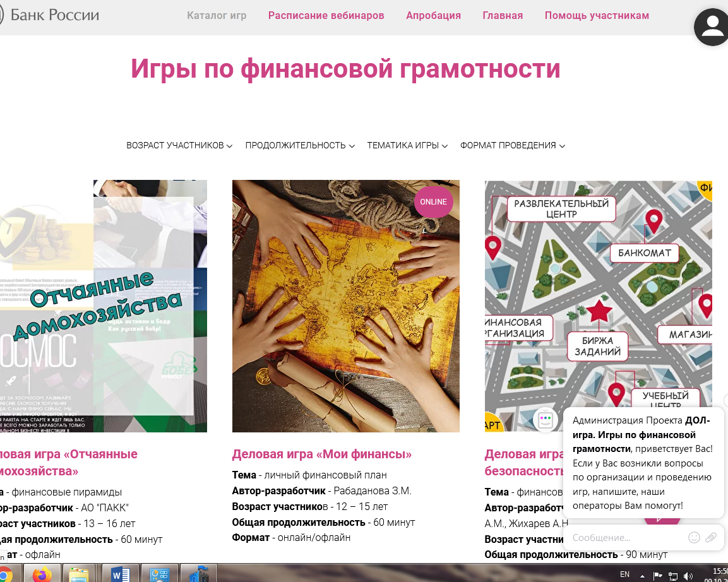
Task: Show hidden system tray icons
Action: 642,576
